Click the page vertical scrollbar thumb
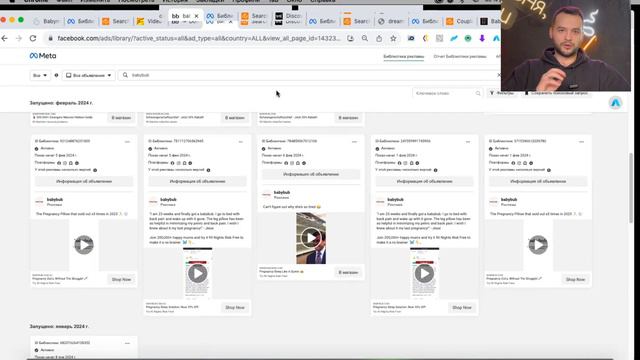 (x=631, y=188)
